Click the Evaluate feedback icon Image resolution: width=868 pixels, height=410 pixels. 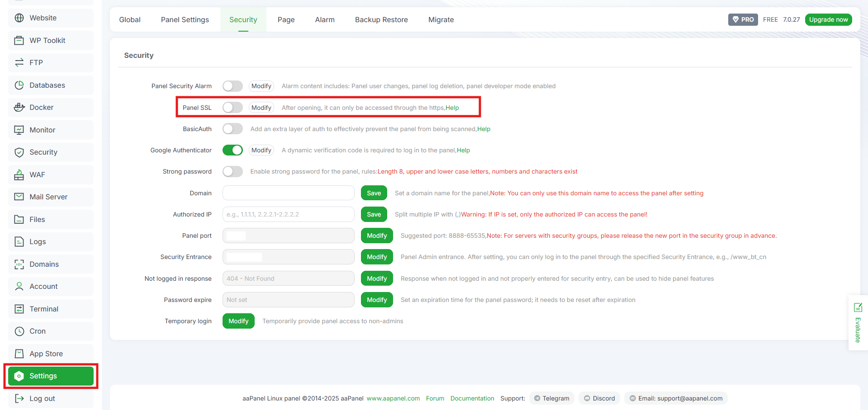click(858, 307)
